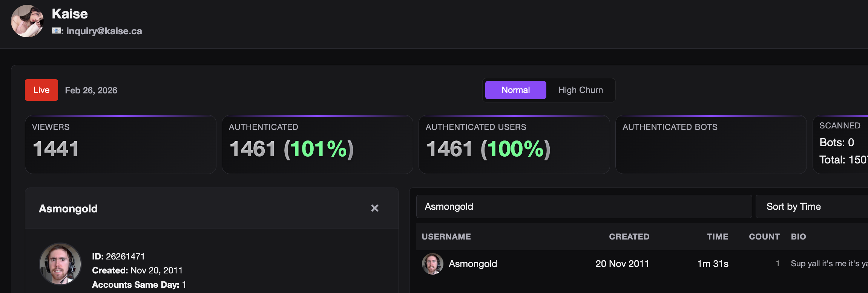Close the Asmongold detail panel

point(374,208)
